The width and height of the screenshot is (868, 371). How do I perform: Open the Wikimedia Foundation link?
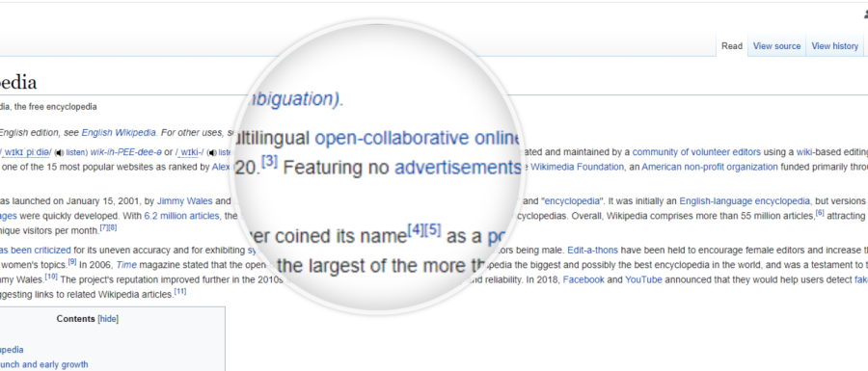577,167
